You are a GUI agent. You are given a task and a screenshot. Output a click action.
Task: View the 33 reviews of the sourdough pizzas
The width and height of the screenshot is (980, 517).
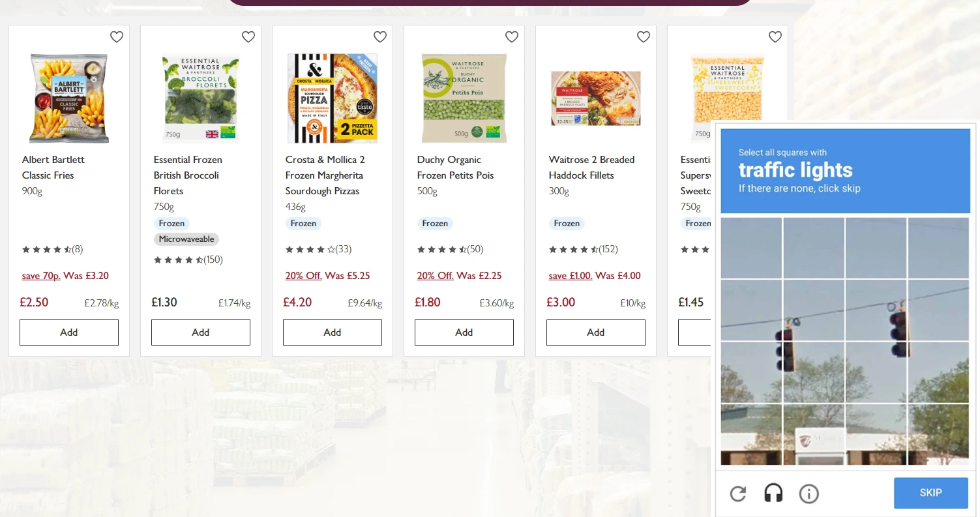[x=318, y=249]
